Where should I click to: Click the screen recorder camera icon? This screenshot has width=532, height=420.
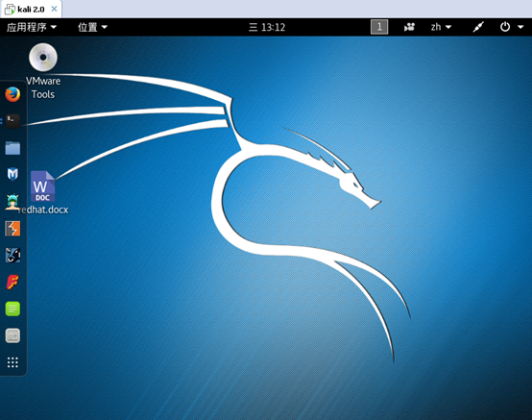click(409, 27)
